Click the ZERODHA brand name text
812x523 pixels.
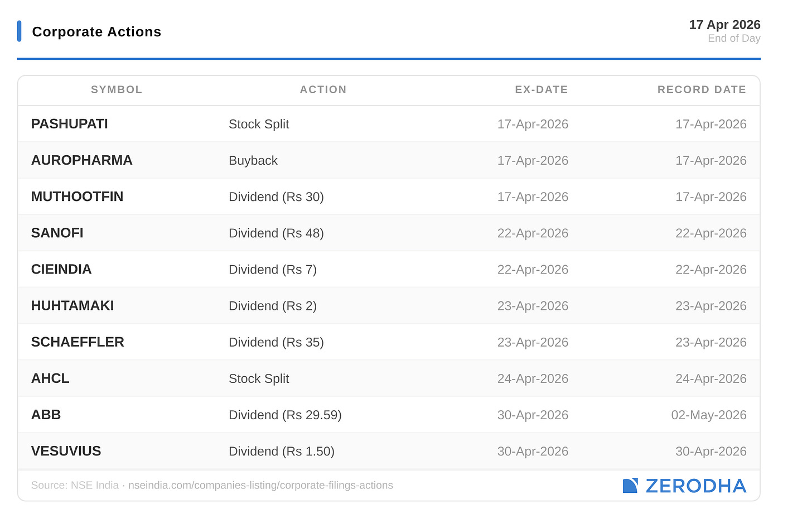[x=695, y=486]
